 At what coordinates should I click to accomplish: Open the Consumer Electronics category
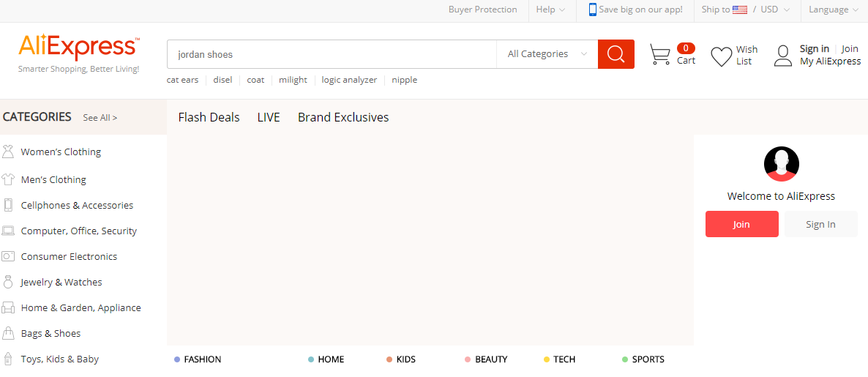click(70, 256)
